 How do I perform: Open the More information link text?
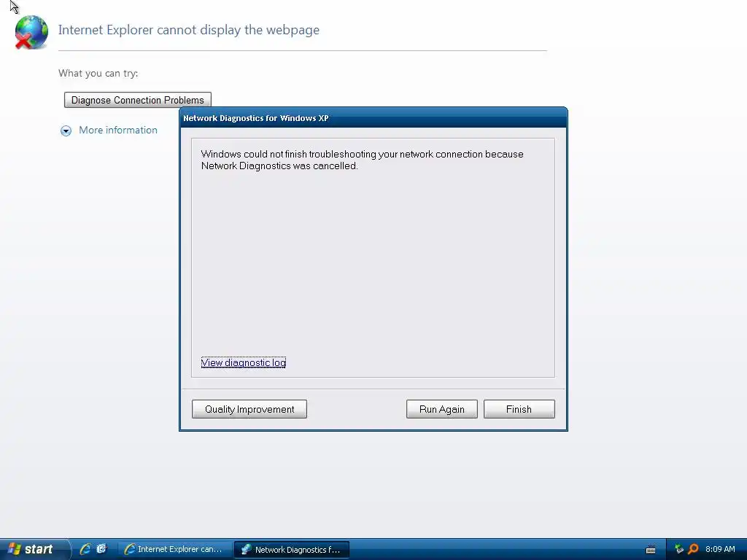117,130
